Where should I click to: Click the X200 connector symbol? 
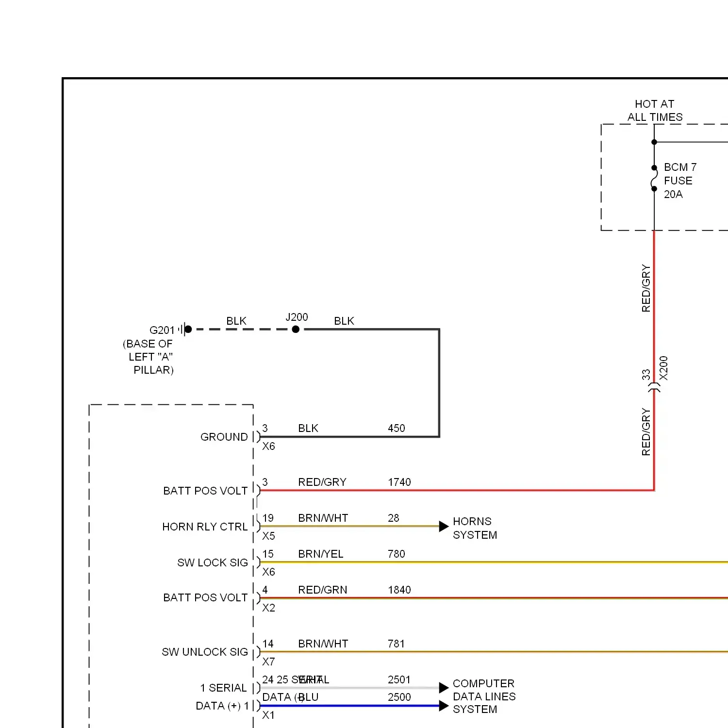pos(654,387)
